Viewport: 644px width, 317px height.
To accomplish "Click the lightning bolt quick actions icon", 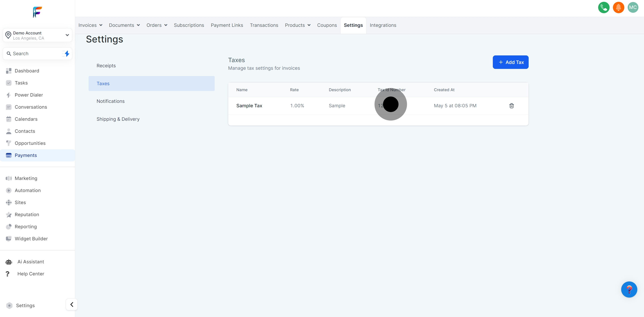I will pos(67,53).
